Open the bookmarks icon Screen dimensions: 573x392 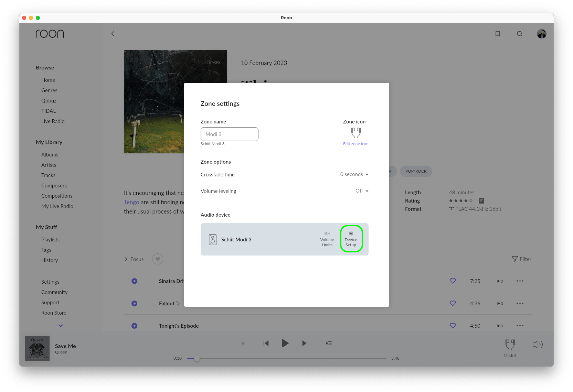(x=498, y=34)
